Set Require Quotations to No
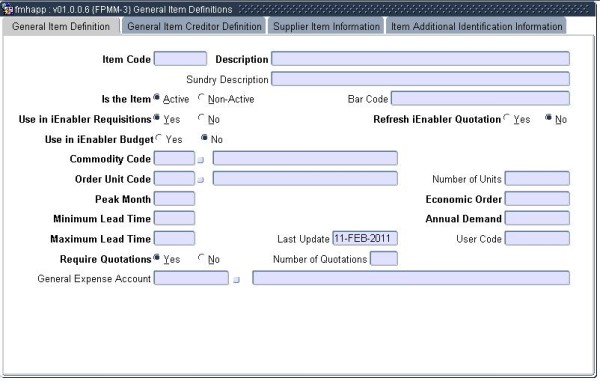 pos(201,258)
